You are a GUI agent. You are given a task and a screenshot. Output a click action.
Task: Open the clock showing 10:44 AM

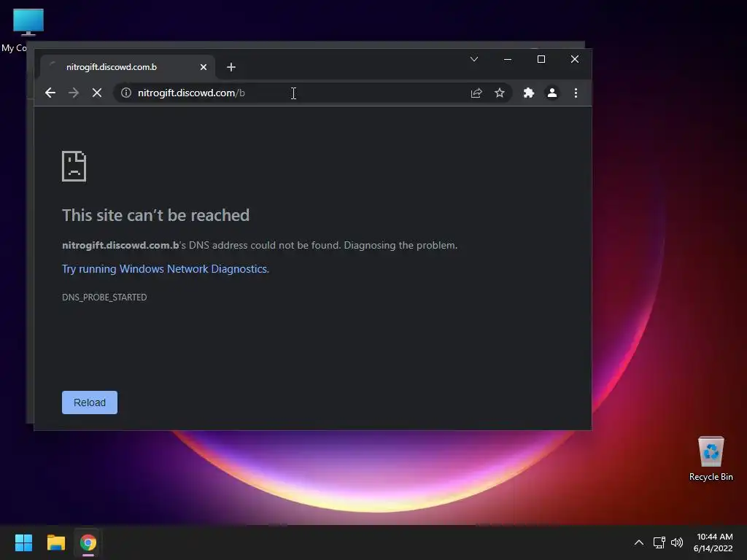(x=713, y=542)
